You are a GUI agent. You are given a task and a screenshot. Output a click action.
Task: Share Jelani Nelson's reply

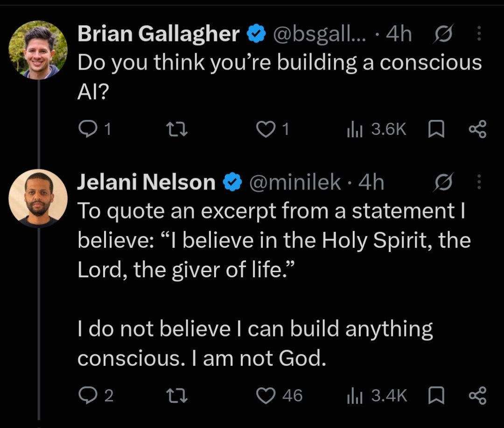(x=477, y=395)
